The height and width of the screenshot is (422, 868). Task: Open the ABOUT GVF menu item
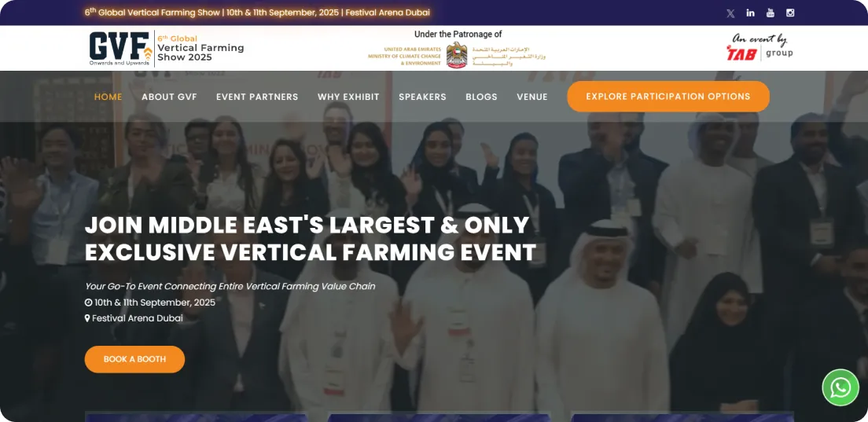click(169, 97)
